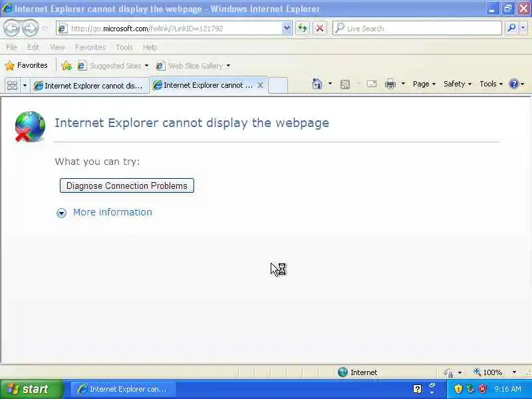The width and height of the screenshot is (532, 399).
Task: Click the Live Search input box
Action: point(418,29)
